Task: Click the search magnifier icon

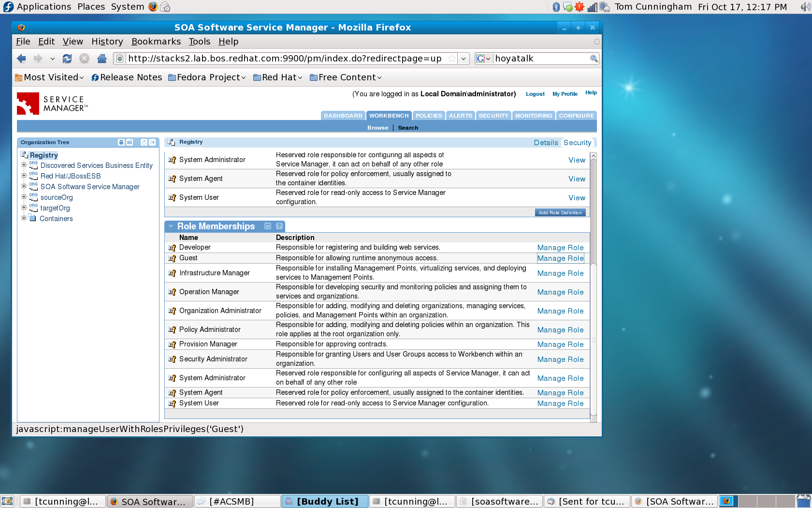Action: coord(594,59)
